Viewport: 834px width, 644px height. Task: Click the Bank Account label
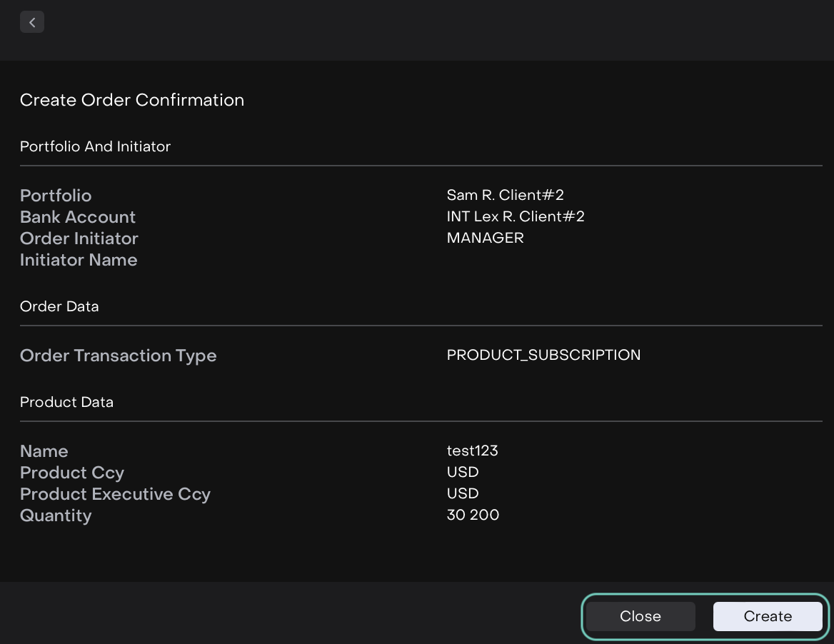pyautogui.click(x=78, y=217)
